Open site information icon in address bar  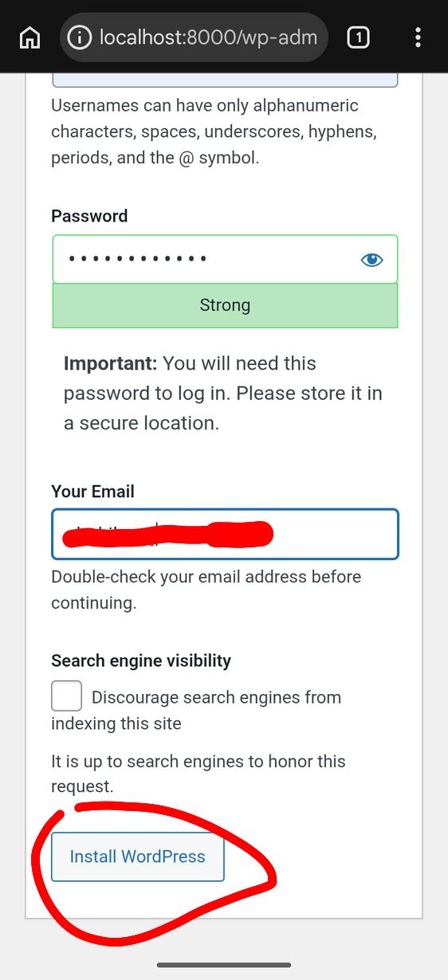pyautogui.click(x=79, y=37)
